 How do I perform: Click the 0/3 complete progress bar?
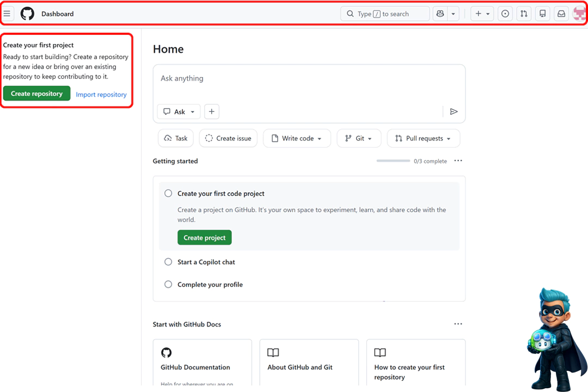coord(394,161)
